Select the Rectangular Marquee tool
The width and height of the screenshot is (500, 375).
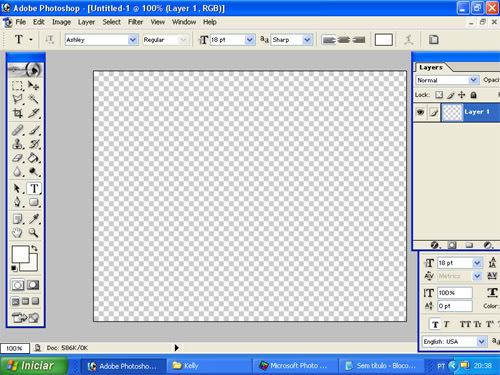18,86
